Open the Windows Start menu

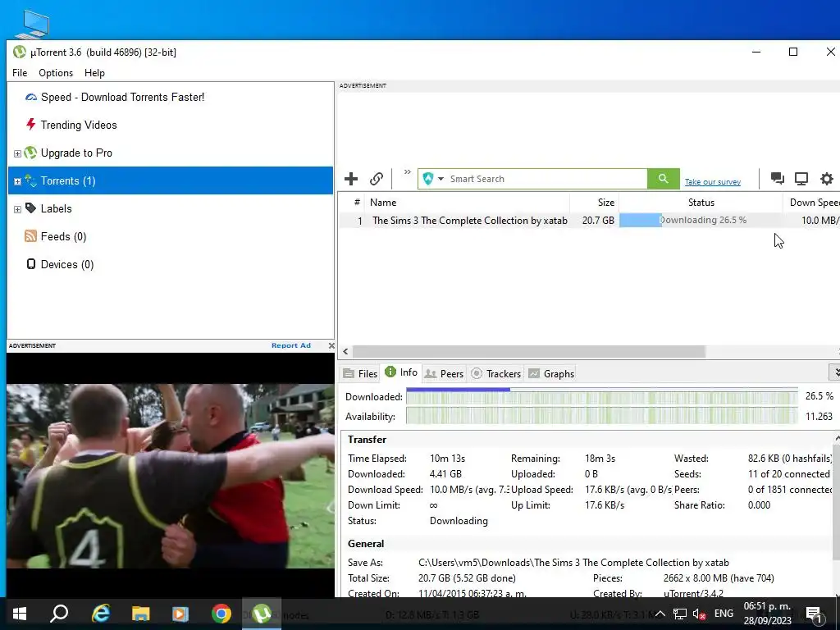[20, 614]
